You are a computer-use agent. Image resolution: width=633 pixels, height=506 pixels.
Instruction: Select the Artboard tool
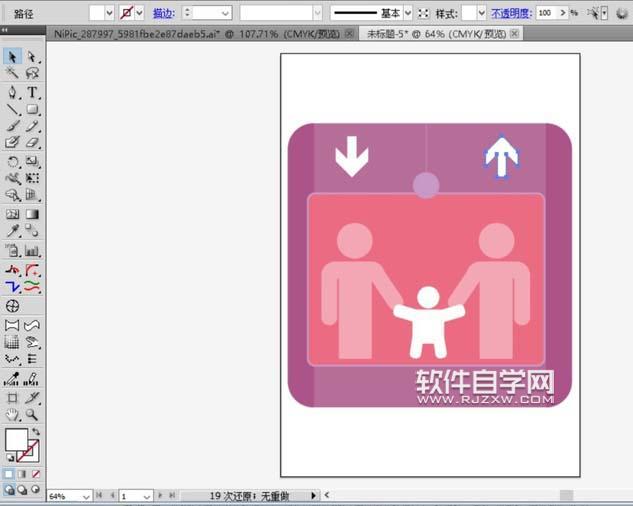[x=12, y=398]
